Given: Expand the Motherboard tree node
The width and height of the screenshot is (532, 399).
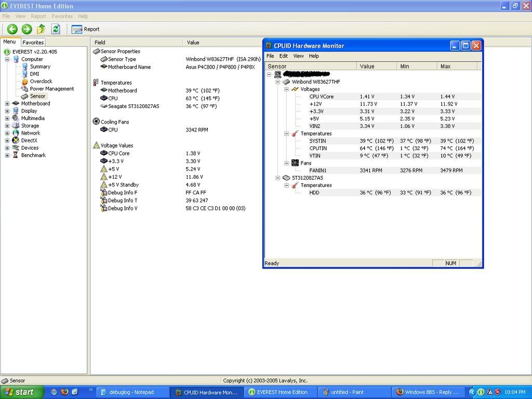Looking at the screenshot, I should 7,103.
